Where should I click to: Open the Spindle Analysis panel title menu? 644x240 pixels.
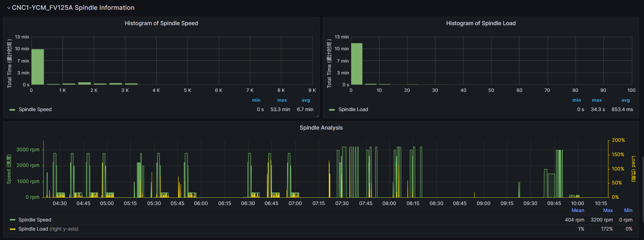coord(321,128)
